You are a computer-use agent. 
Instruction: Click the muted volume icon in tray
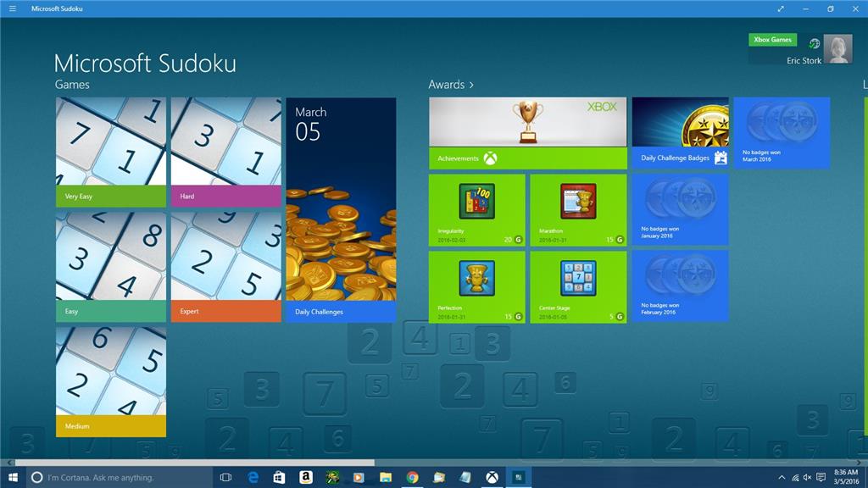click(x=808, y=478)
